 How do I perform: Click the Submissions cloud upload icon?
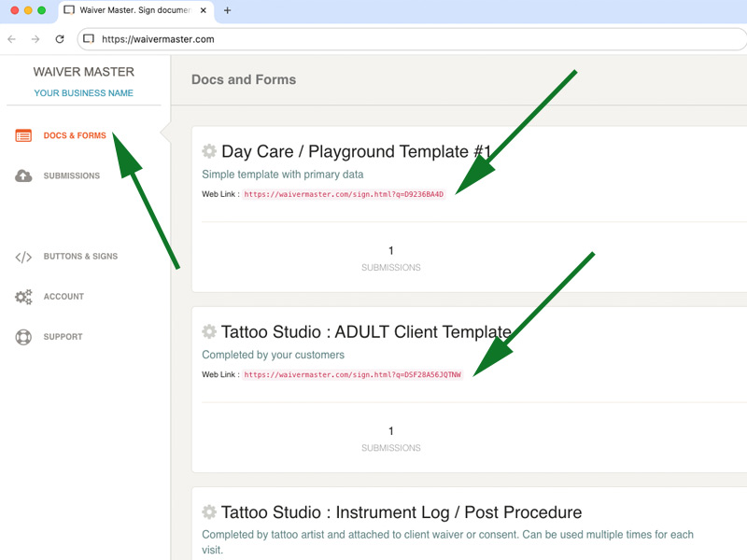23,175
